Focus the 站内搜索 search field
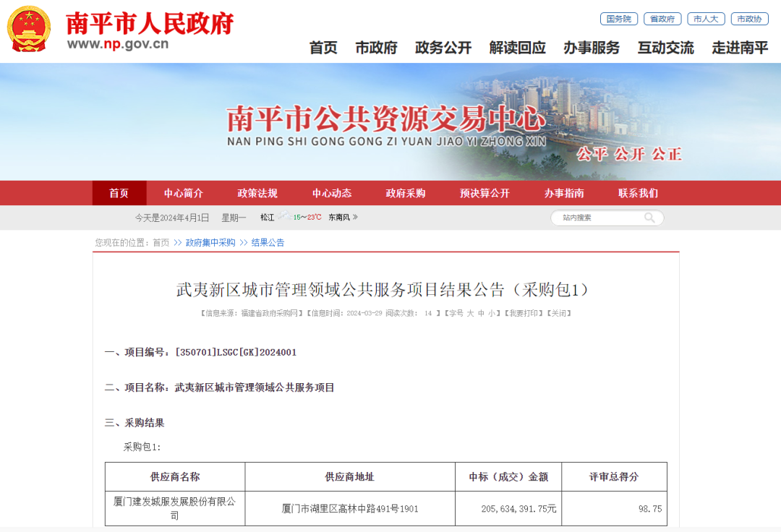 coord(607,218)
